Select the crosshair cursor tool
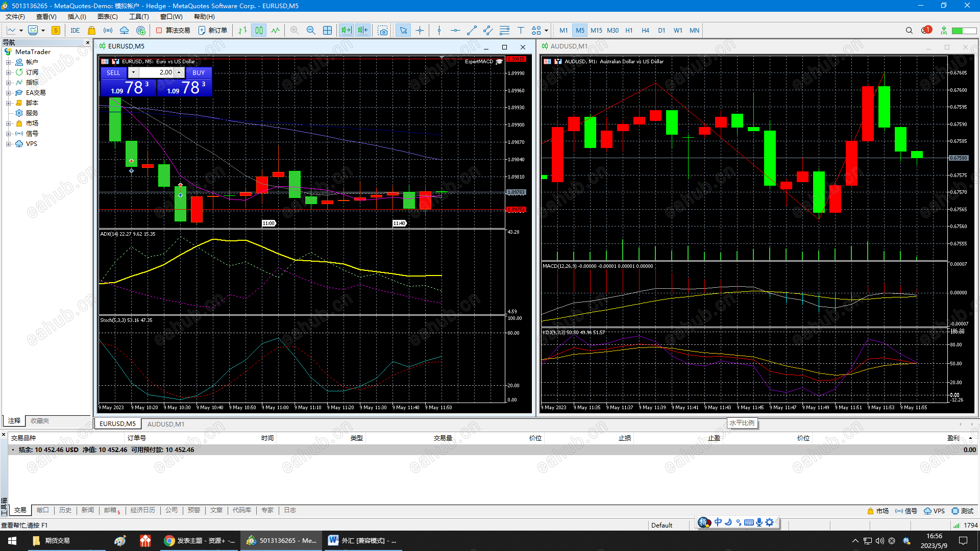This screenshot has width=980, height=551. [420, 31]
